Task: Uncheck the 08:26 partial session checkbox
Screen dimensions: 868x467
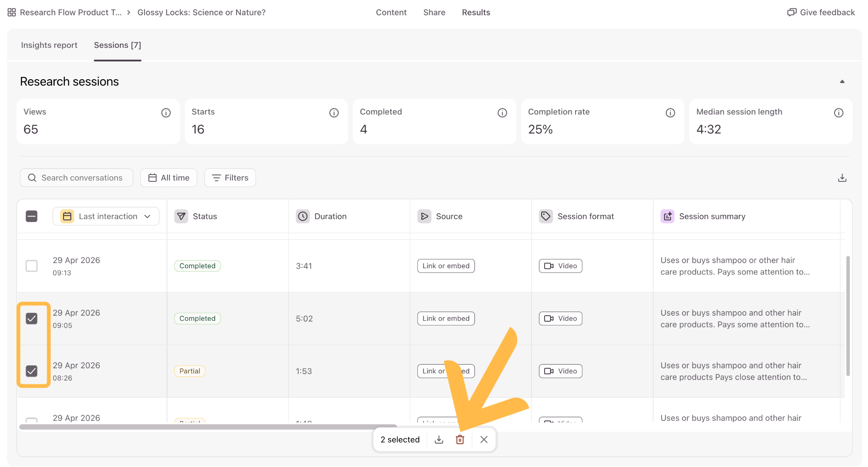Action: coord(31,371)
